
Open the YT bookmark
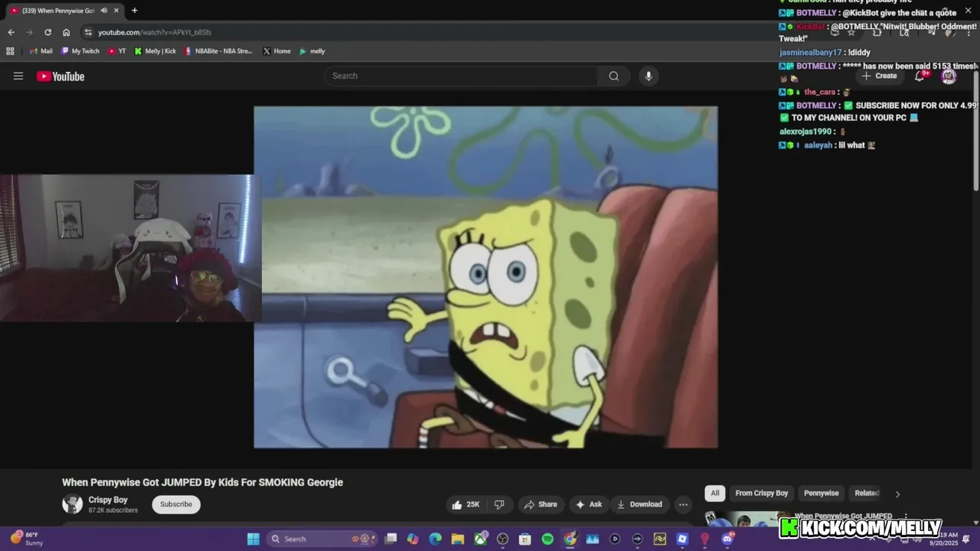(x=117, y=51)
